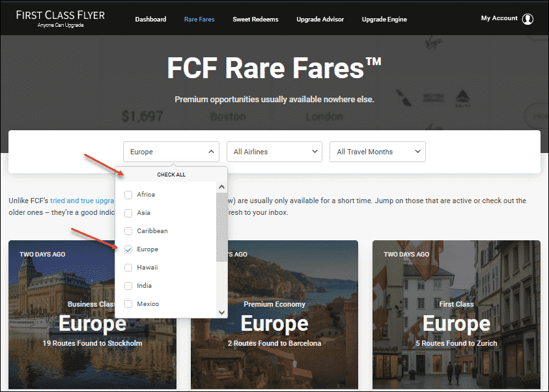Open the Upgrade Advisor nav item
Image resolution: width=549 pixels, height=392 pixels.
pyautogui.click(x=320, y=20)
